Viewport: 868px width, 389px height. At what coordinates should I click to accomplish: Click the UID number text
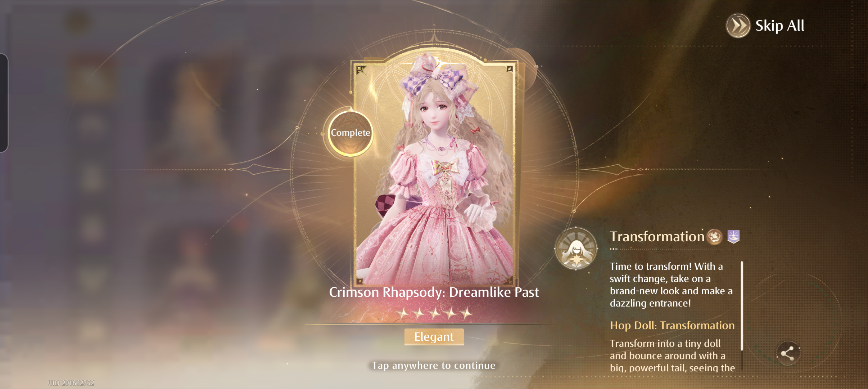71,383
